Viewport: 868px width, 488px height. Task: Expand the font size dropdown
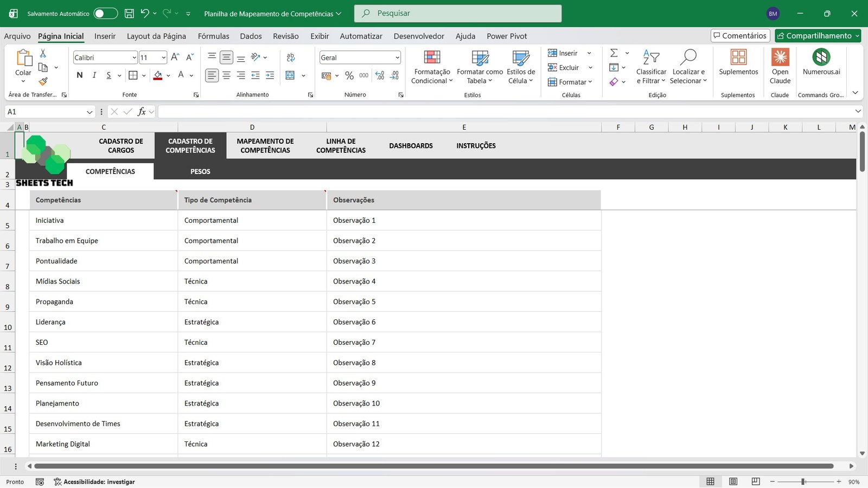pos(162,57)
